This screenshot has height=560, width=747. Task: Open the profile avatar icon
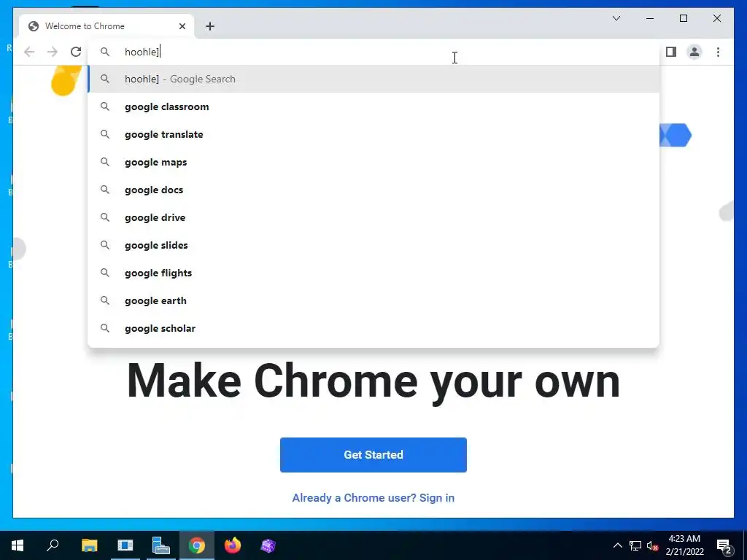(x=694, y=52)
